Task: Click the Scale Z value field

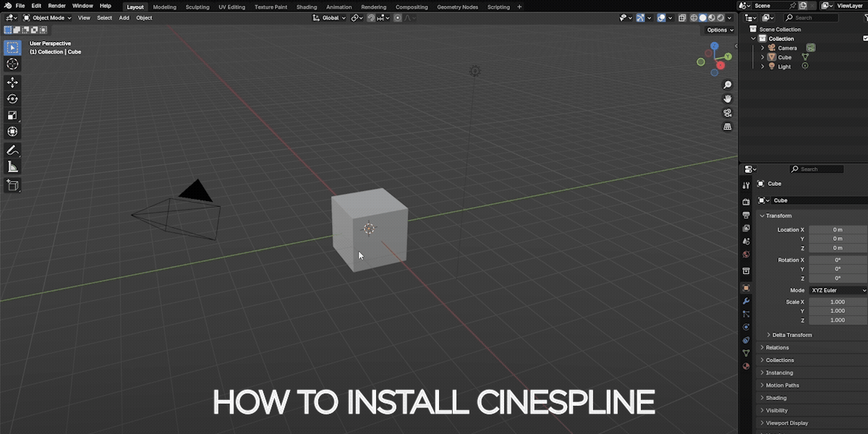Action: [838, 320]
